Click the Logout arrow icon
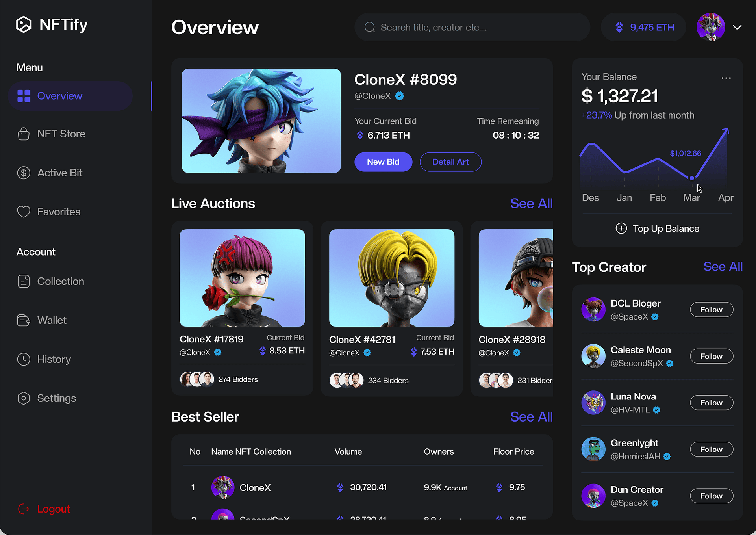This screenshot has width=756, height=535. click(x=24, y=509)
